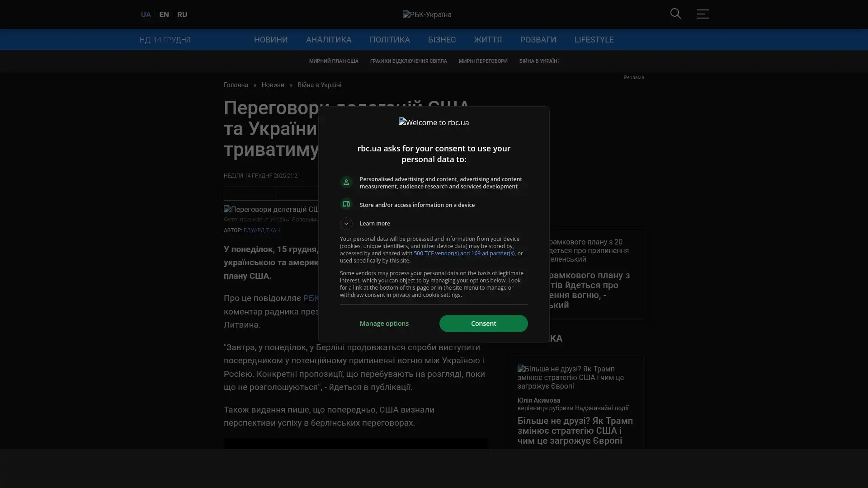Open Manage options in consent dialog
868x488 pixels.
[x=384, y=324]
